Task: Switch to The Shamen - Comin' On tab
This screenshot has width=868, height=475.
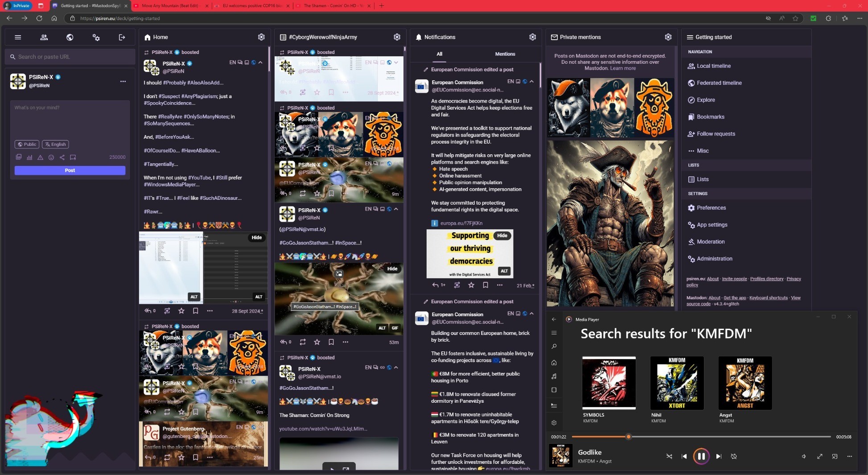Action: tap(333, 6)
